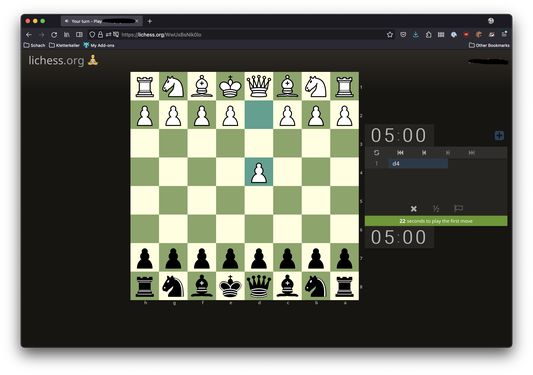Resign using the flag icon
The image size is (533, 375).
tap(458, 208)
